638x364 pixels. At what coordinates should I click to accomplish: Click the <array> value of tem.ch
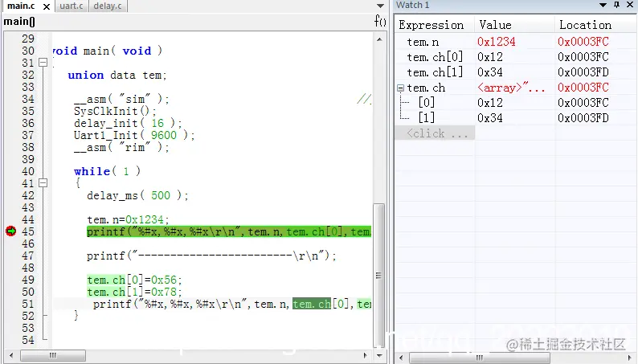coord(511,88)
